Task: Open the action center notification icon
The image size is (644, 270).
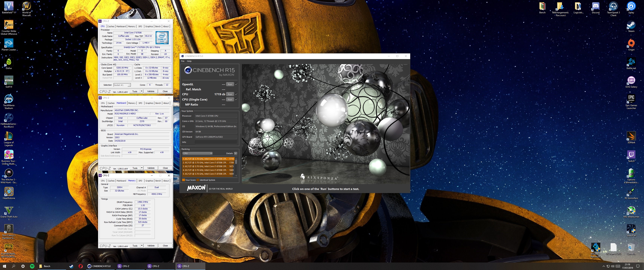Action: pyautogui.click(x=637, y=266)
